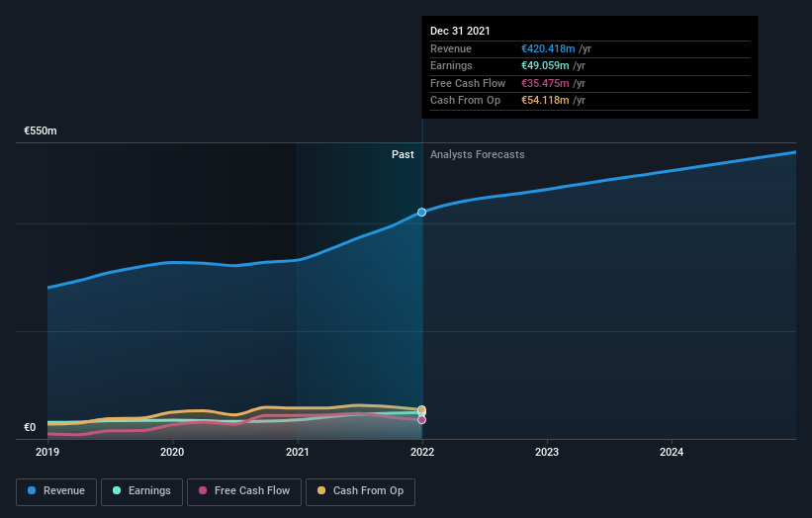This screenshot has width=812, height=518.
Task: Click the Free Cash Flow label in tooltip
Action: point(468,83)
